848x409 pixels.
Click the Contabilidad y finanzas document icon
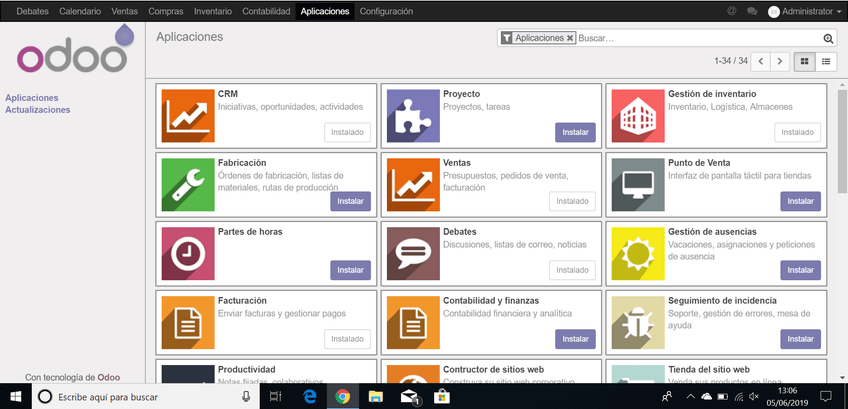413,323
